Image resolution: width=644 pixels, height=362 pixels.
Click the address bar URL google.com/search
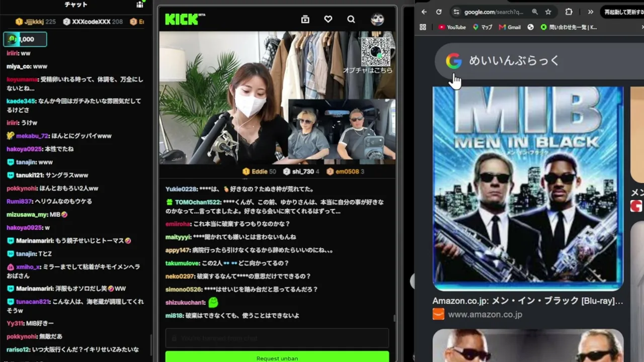coord(494,12)
